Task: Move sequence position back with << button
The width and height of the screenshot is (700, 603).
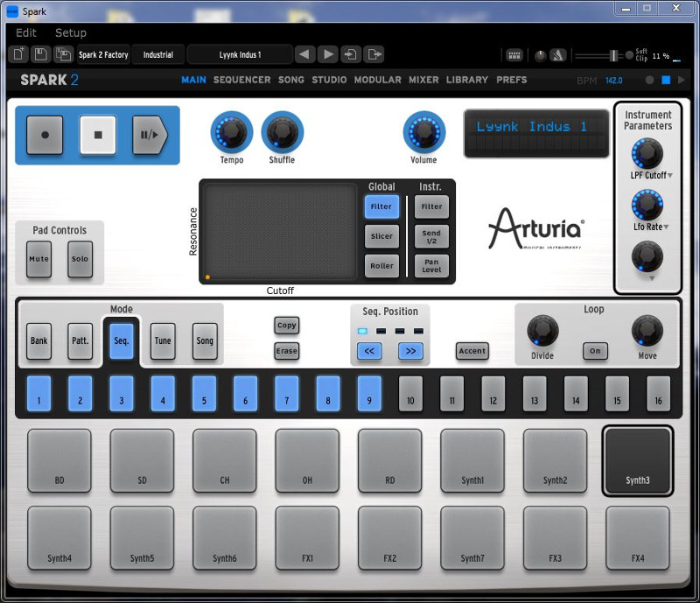Action: click(x=369, y=351)
